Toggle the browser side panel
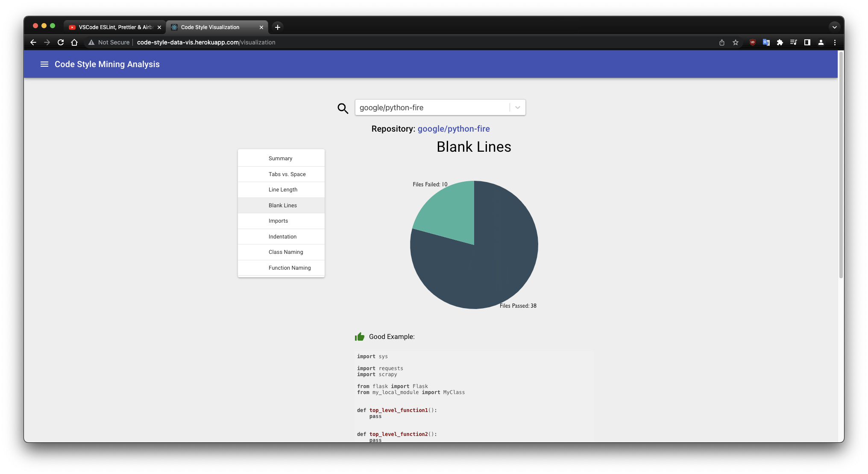 [807, 42]
